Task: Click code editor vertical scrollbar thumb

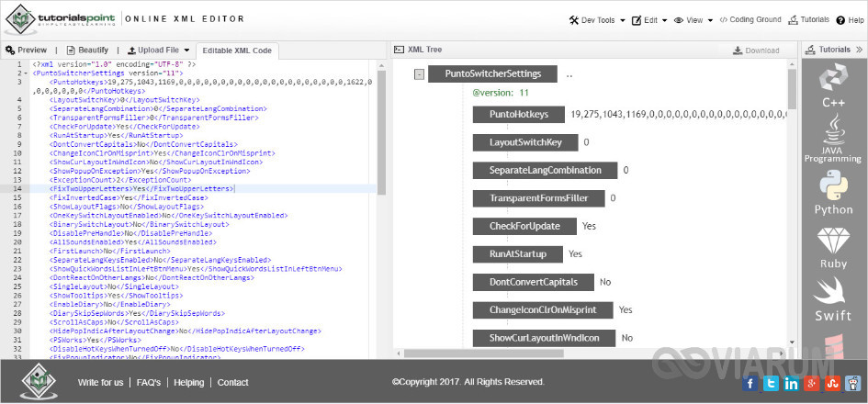Action: pos(381,131)
